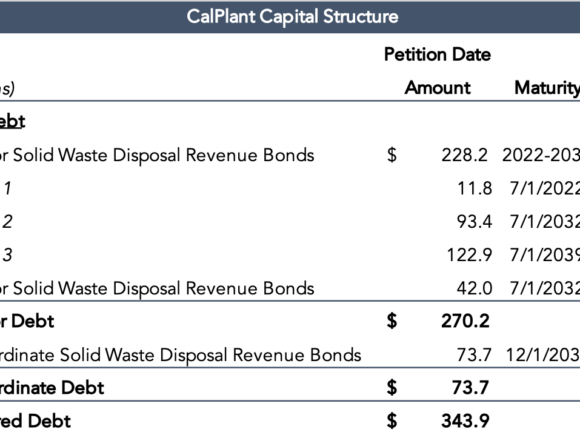Select the 12/1/203 maturity date

pyautogui.click(x=543, y=355)
